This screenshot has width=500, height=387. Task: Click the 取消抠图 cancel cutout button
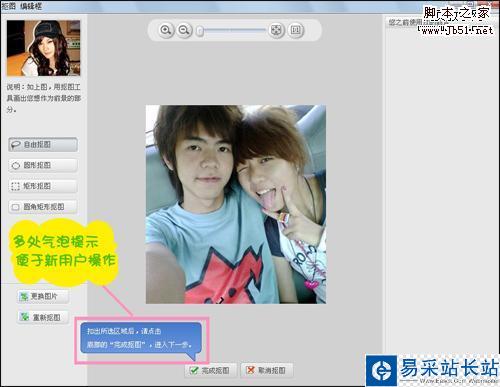click(267, 370)
